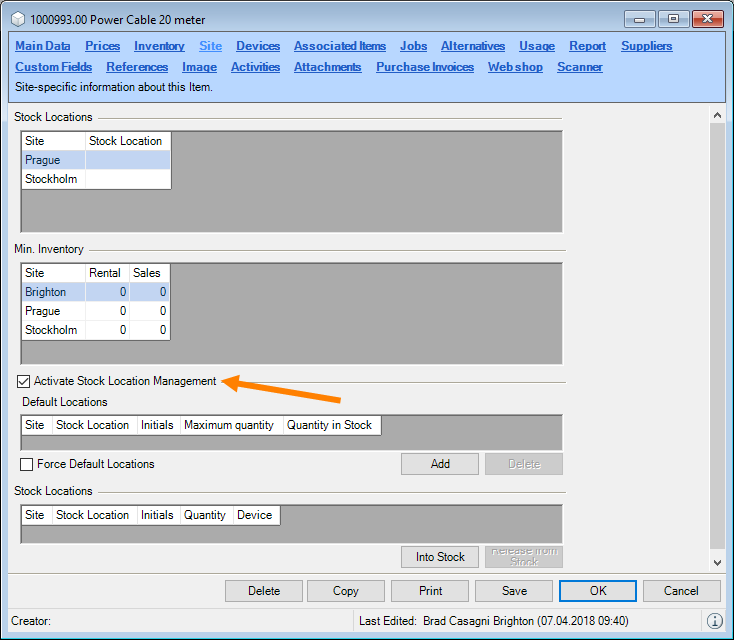Enable Force Default Locations checkbox
Screen dimensions: 734x640
click(27, 464)
